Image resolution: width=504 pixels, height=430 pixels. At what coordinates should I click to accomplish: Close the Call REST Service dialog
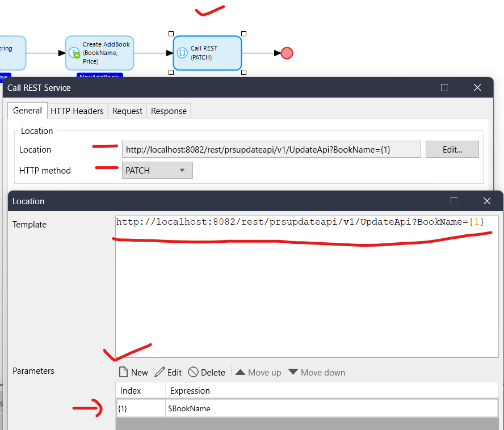tap(477, 87)
